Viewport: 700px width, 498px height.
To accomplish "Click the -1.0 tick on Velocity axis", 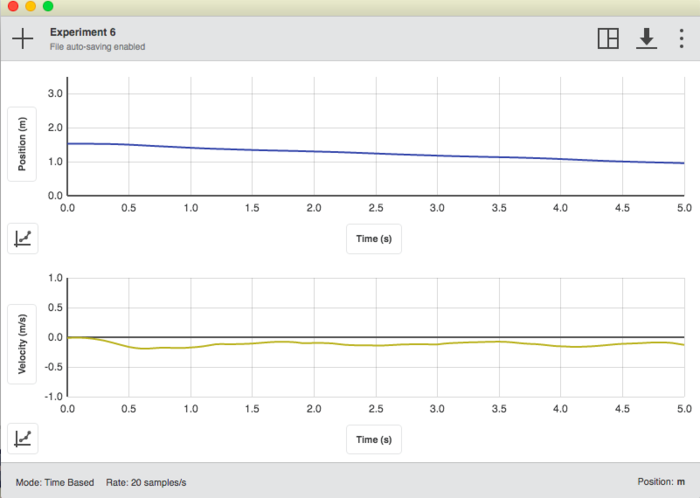I will [x=54, y=396].
